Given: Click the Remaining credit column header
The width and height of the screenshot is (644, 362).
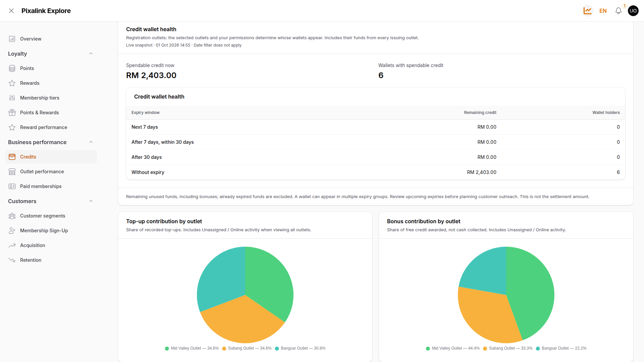Looking at the screenshot, I should [x=480, y=113].
